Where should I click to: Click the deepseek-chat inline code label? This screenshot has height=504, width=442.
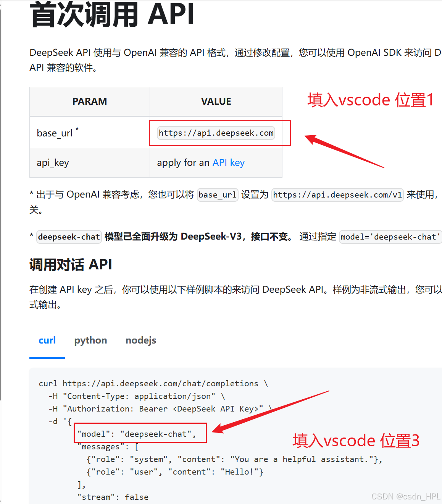tap(69, 237)
